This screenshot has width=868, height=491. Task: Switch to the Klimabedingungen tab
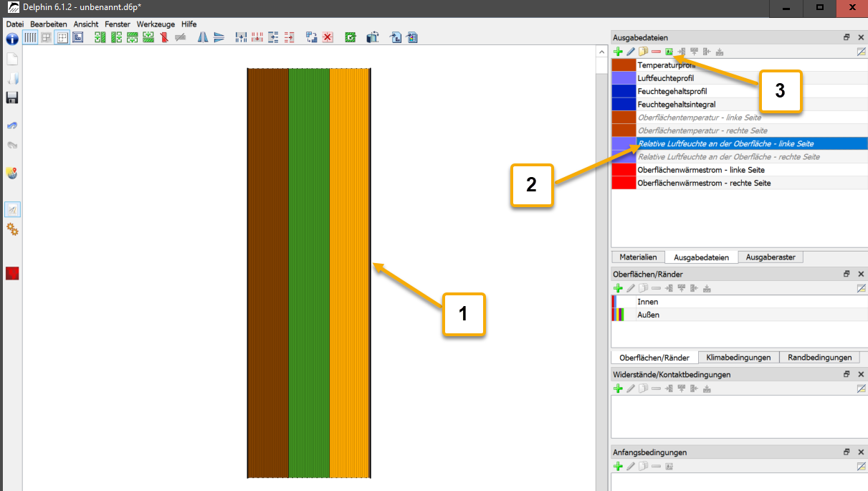738,358
